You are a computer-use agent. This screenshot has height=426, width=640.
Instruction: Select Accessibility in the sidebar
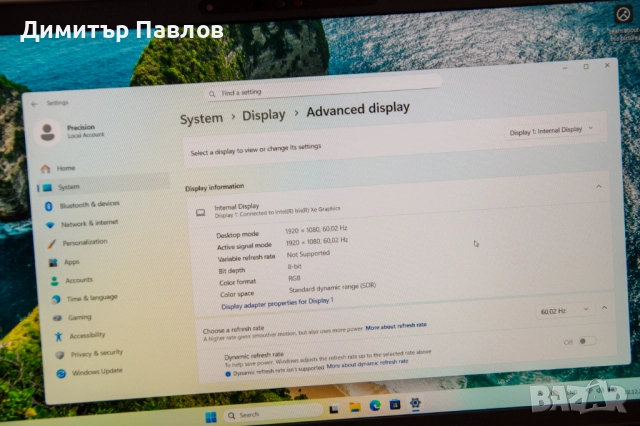(x=87, y=335)
